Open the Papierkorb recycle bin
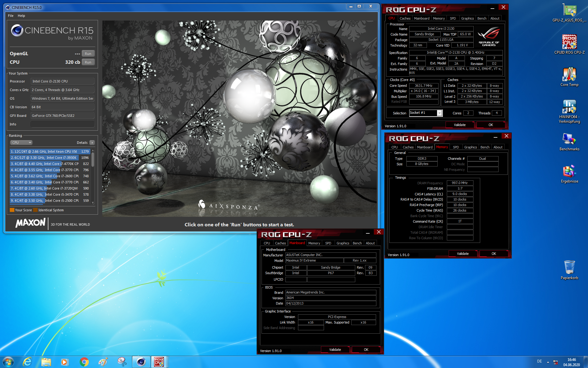The width and height of the screenshot is (588, 368). pos(569,270)
